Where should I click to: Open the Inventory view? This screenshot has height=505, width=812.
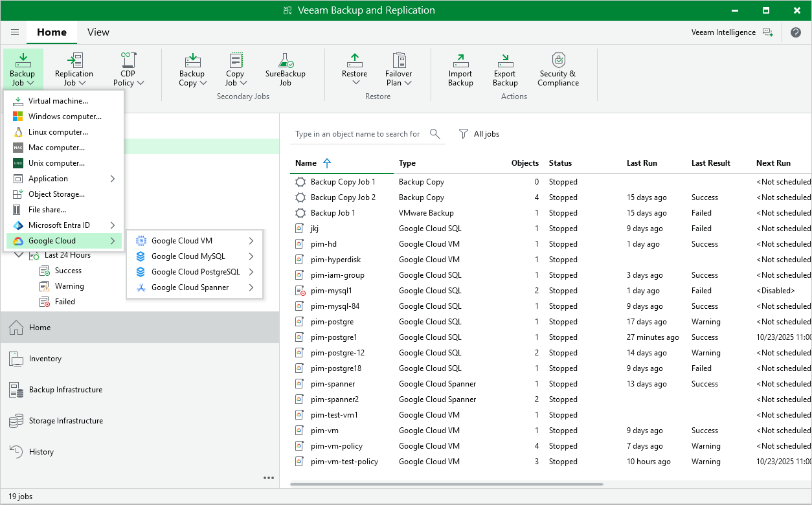140,359
